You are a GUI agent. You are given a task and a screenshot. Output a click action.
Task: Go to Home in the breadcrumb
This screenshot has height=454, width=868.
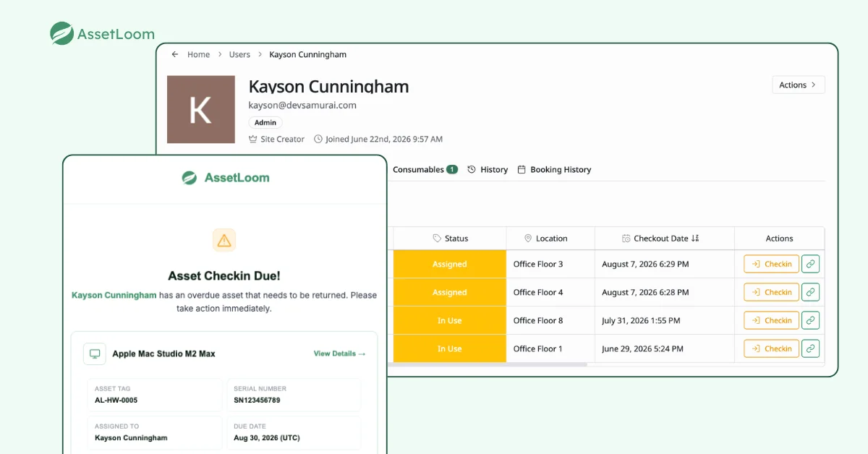[198, 54]
